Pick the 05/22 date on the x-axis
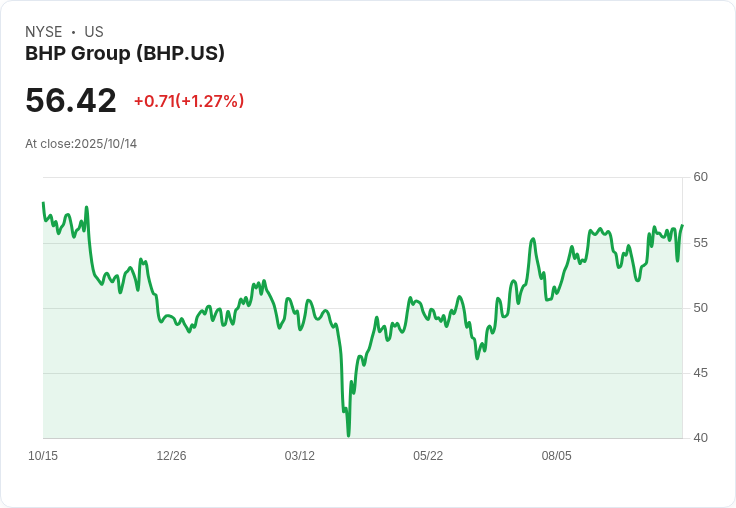 (428, 456)
